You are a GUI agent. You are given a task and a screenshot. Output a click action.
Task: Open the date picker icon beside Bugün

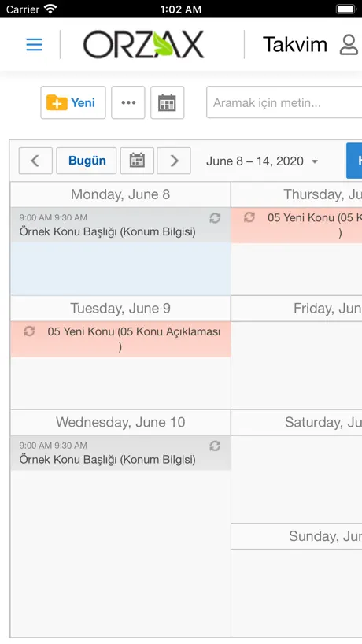(137, 161)
